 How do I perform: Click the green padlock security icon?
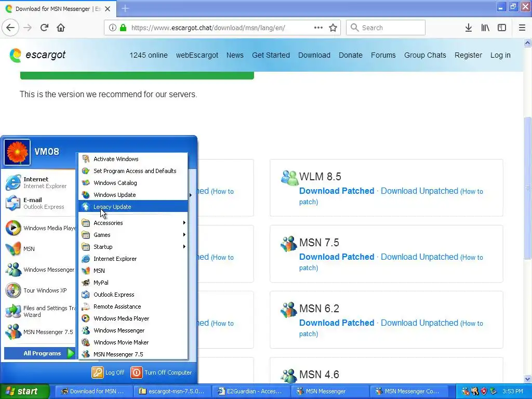coord(123,28)
